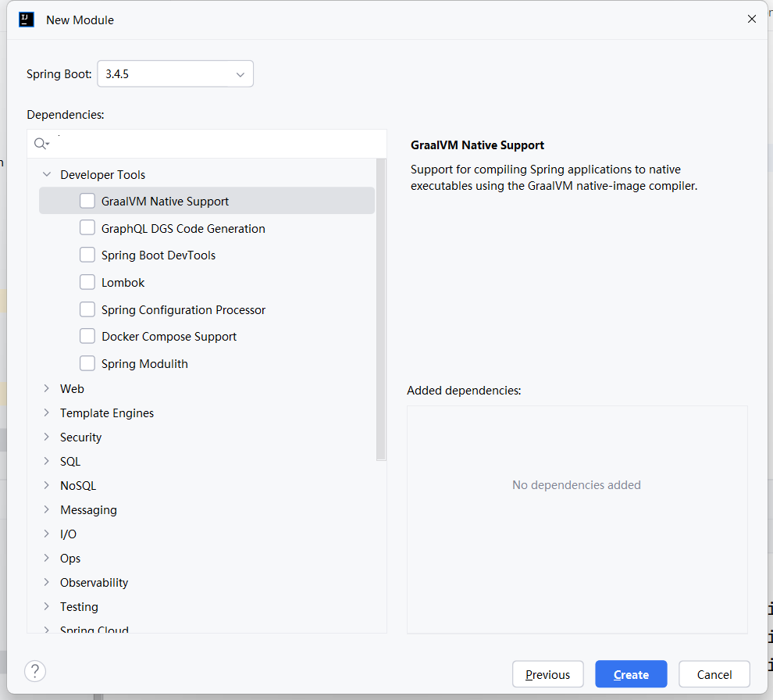The width and height of the screenshot is (773, 700).
Task: Click the search magnifier icon
Action: tap(41, 144)
